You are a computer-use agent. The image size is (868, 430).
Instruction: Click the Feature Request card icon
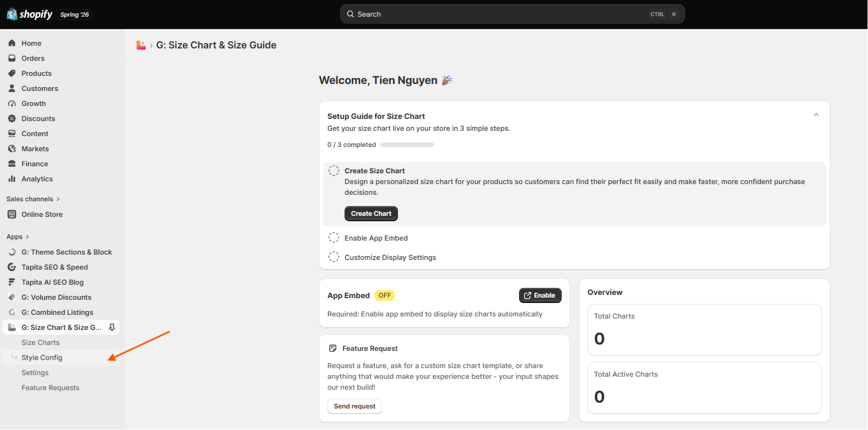[333, 348]
